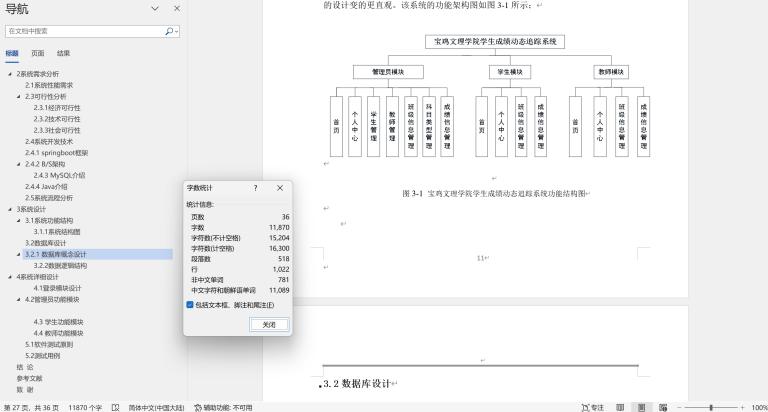Switch to 结果 tab in navigation

63,53
